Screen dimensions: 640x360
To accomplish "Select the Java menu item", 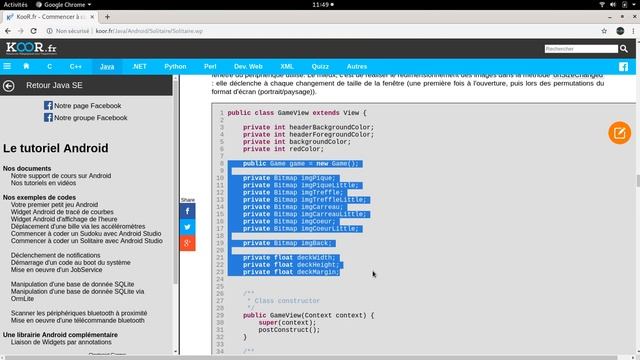I will click(x=107, y=67).
